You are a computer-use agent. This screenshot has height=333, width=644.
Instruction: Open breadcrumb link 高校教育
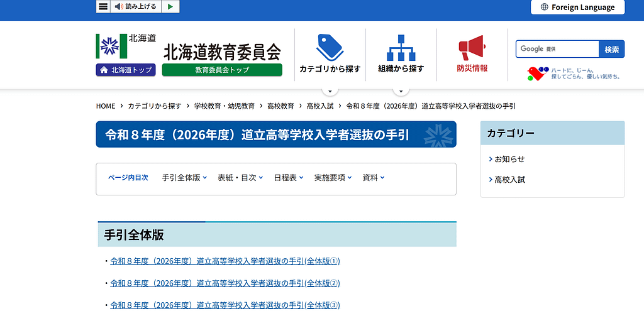pyautogui.click(x=280, y=106)
